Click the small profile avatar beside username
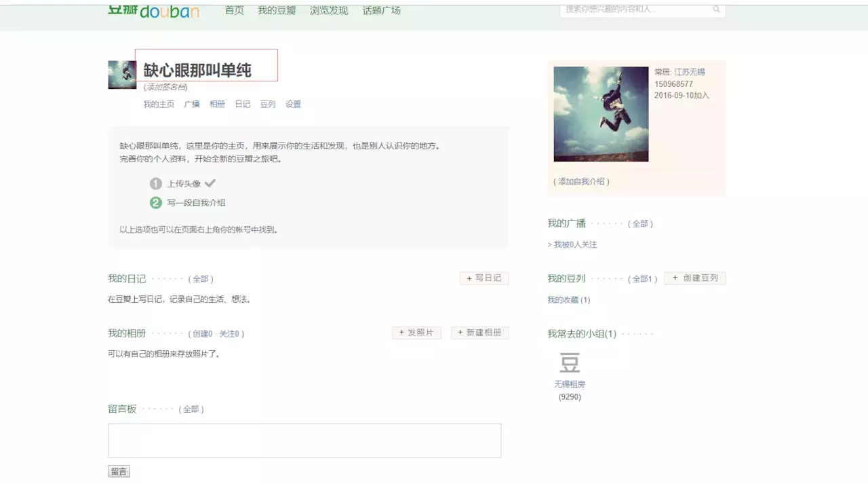 coord(122,75)
